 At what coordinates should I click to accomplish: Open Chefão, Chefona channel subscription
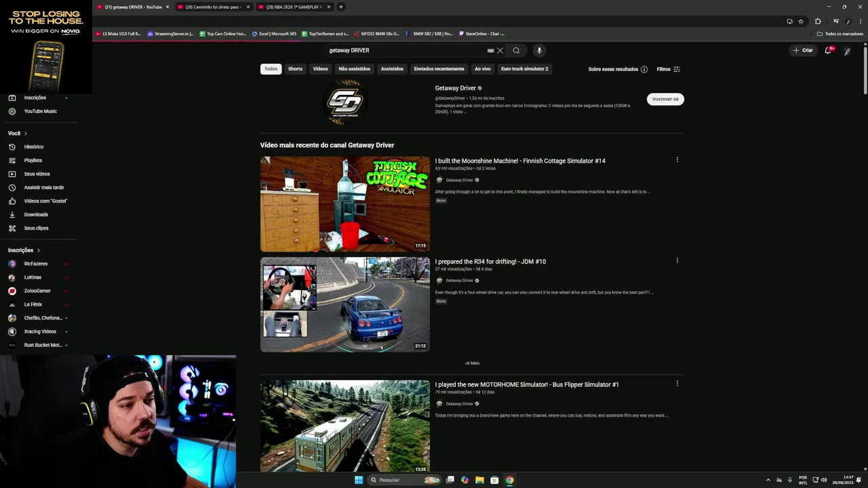pos(43,318)
